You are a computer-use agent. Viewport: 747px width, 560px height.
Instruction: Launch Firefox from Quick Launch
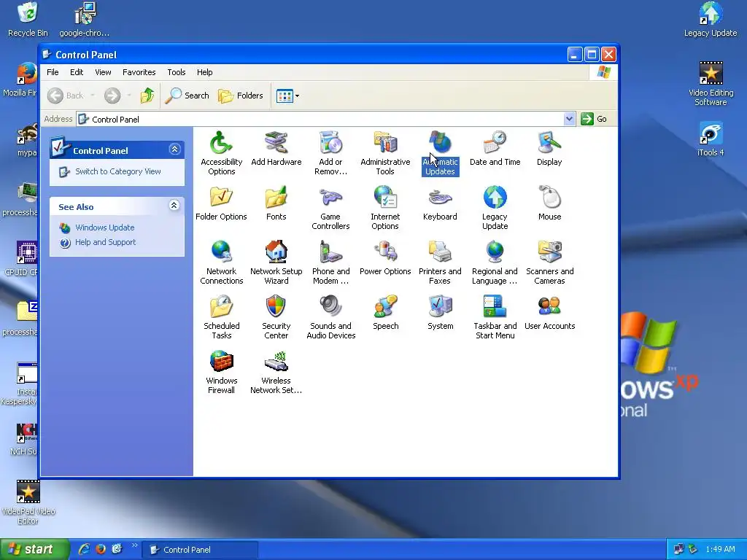coord(101,550)
